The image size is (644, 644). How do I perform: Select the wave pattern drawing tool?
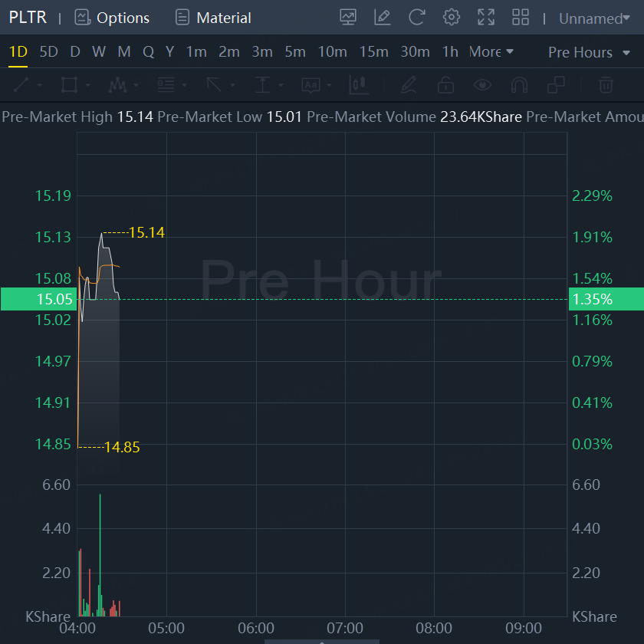(x=117, y=85)
